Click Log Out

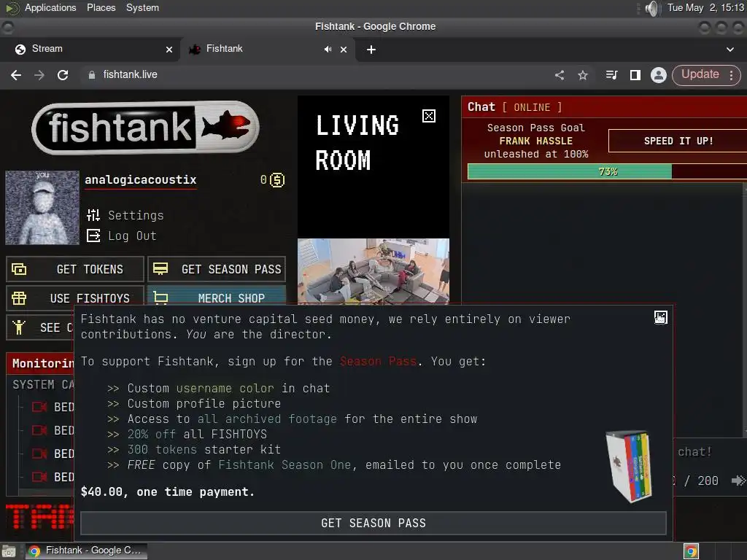pos(122,236)
